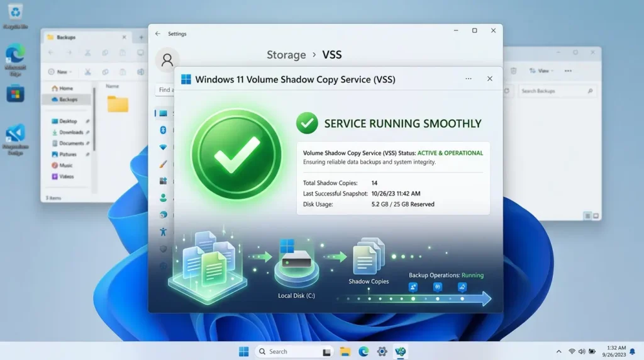Refresh the right Explorer window's address bar

tap(506, 91)
